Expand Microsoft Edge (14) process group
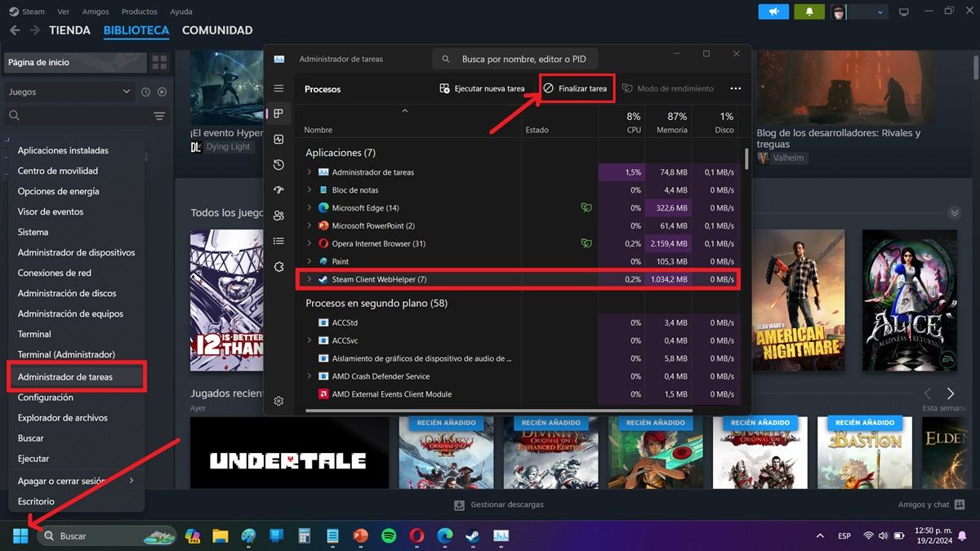 click(x=310, y=208)
